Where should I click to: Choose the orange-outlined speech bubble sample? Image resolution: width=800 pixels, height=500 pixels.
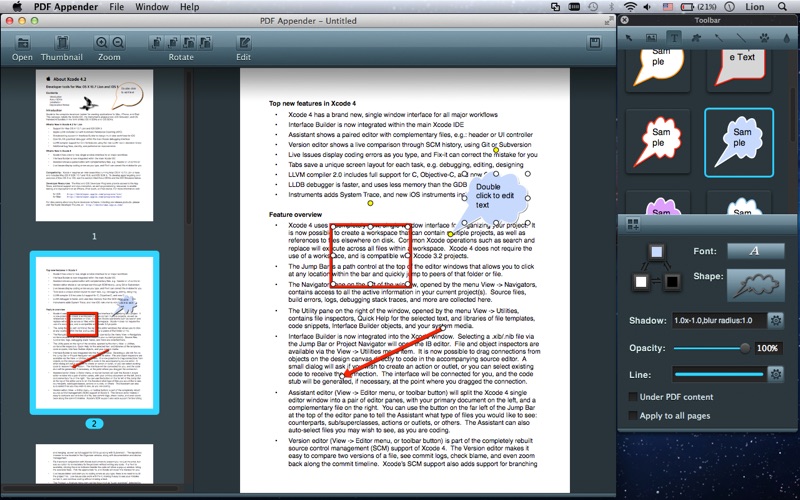658,68
